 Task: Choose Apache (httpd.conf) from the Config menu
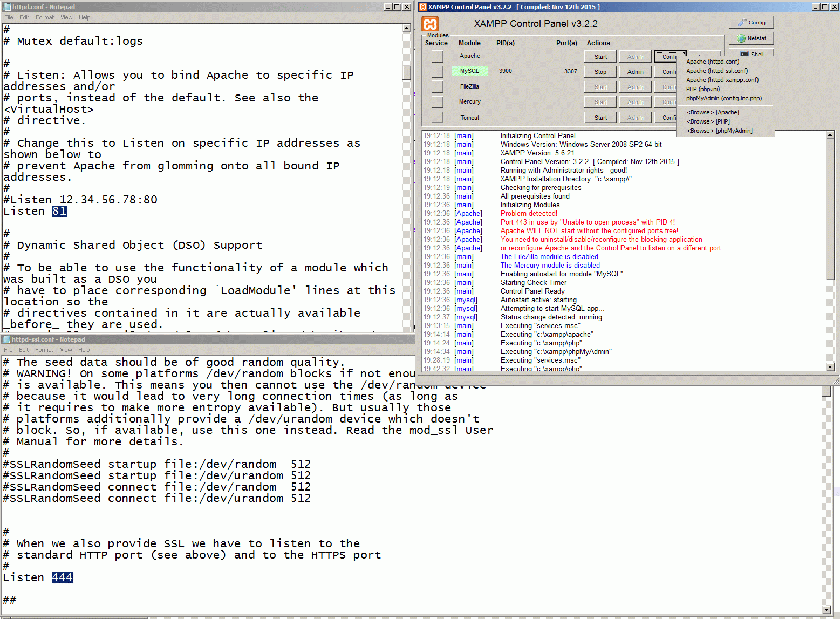(725, 62)
